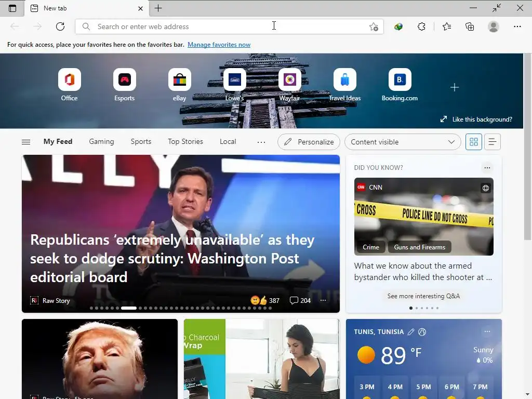The width and height of the screenshot is (532, 399).
Task: Open a new tab with plus button
Action: click(158, 8)
